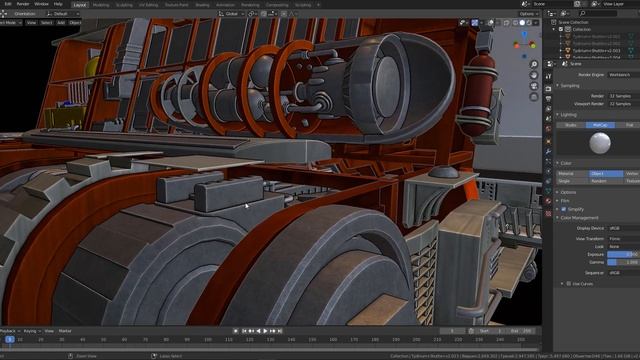Open the Edit menu
This screenshot has width=640, height=360.
tap(8, 4)
